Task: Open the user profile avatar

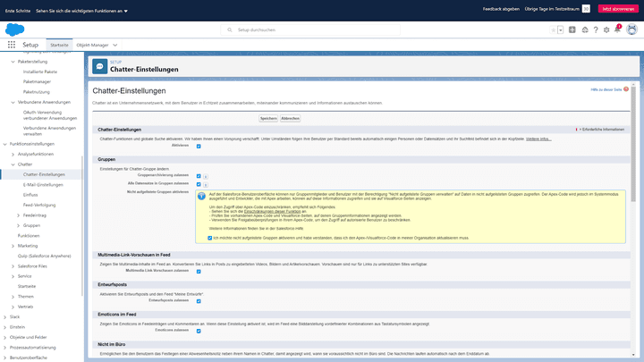Action: 631,29
